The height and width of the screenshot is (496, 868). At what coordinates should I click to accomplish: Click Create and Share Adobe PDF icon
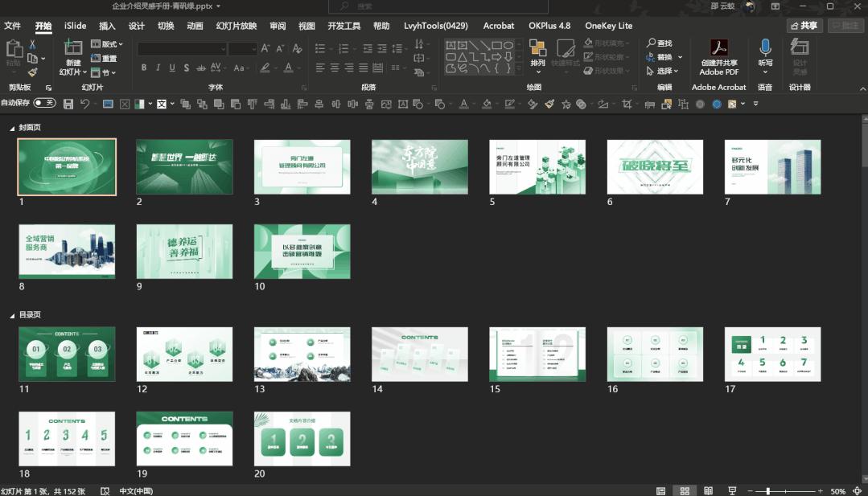(718, 49)
